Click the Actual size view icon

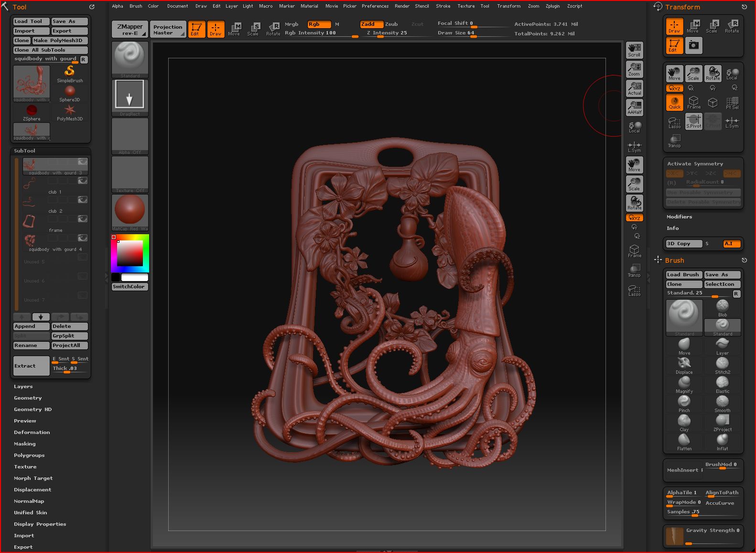tap(634, 88)
